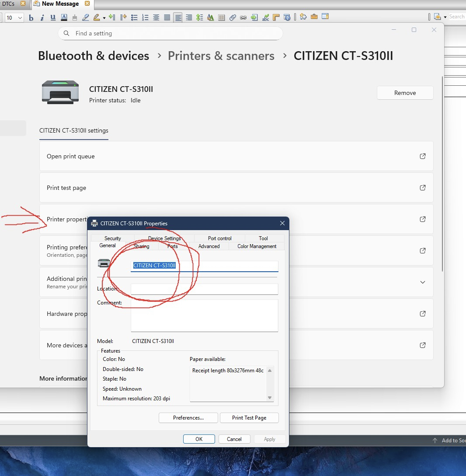
Task: Open the Advanced tab
Action: coord(209,246)
